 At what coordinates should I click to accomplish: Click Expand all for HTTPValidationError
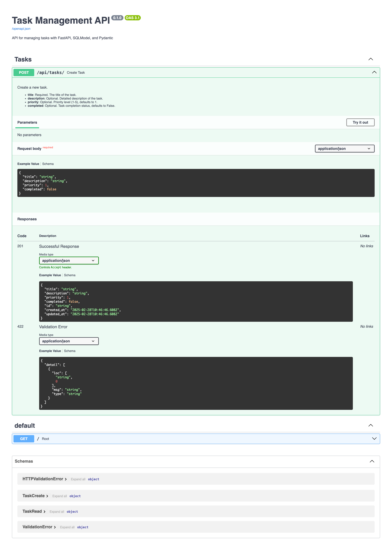(78, 479)
